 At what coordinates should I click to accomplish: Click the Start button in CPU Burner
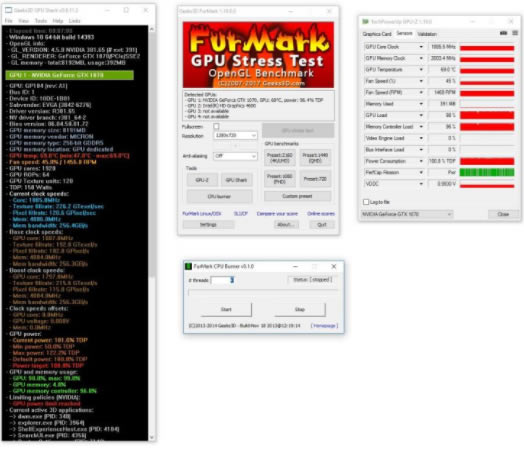(226, 309)
